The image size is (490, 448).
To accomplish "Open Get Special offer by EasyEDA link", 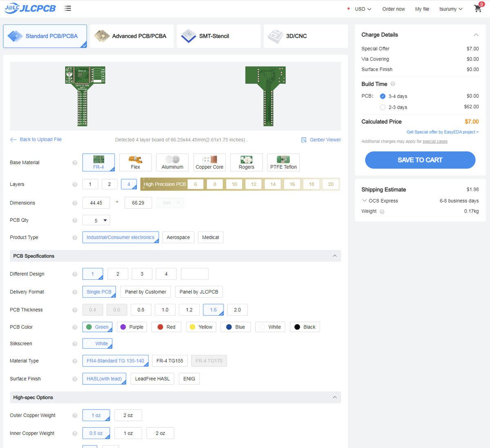I will pyautogui.click(x=443, y=132).
